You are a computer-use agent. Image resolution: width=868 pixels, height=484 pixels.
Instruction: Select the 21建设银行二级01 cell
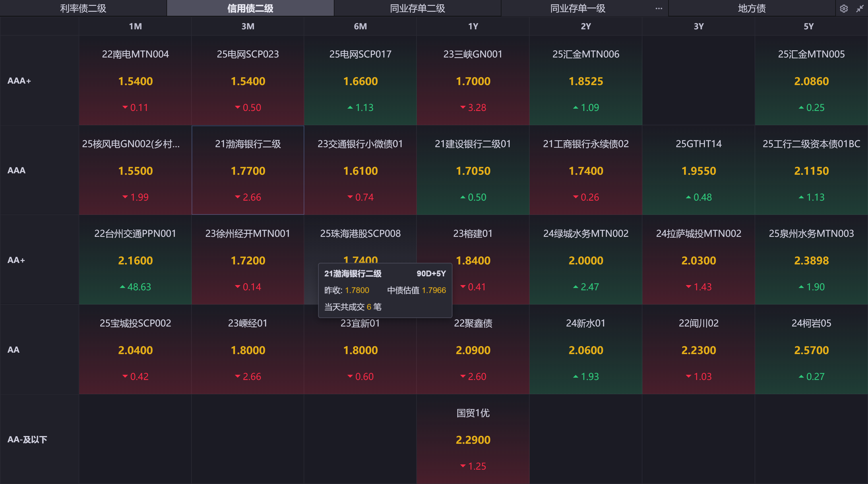473,170
